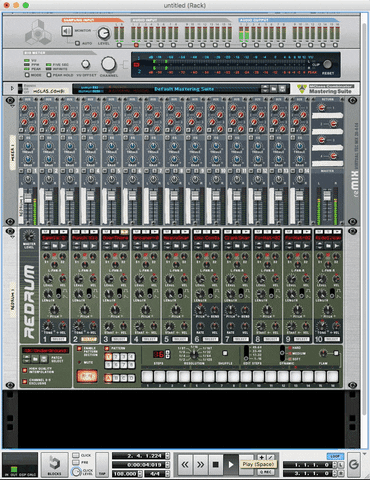Move the mixer channel 1 fader
Screen dimensions: 370x480
pos(28,198)
